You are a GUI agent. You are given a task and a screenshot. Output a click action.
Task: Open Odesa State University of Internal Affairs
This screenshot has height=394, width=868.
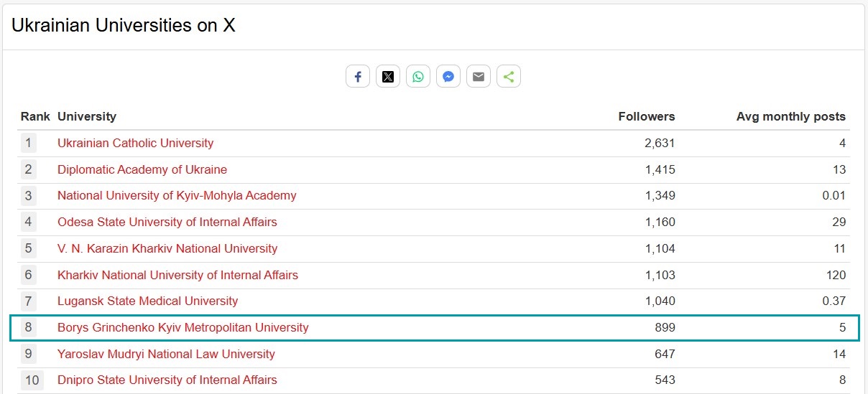click(x=167, y=222)
